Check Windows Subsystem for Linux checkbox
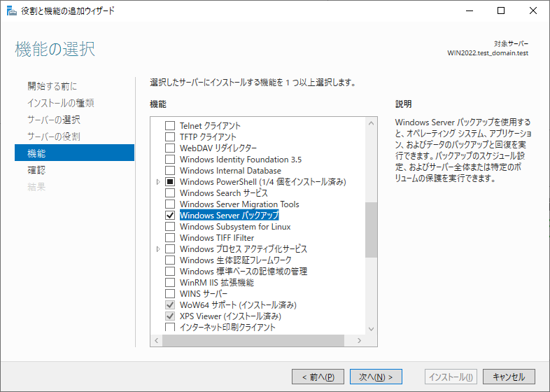This screenshot has width=550, height=392. click(x=170, y=226)
